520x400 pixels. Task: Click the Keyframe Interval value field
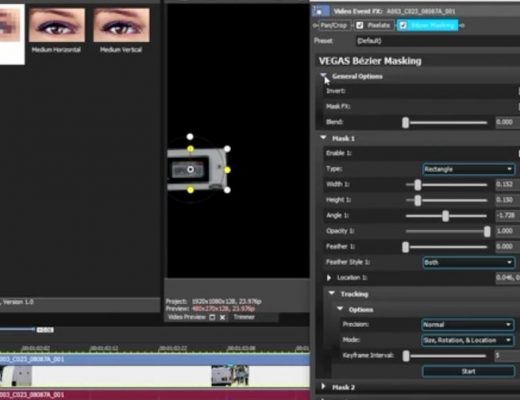click(507, 356)
